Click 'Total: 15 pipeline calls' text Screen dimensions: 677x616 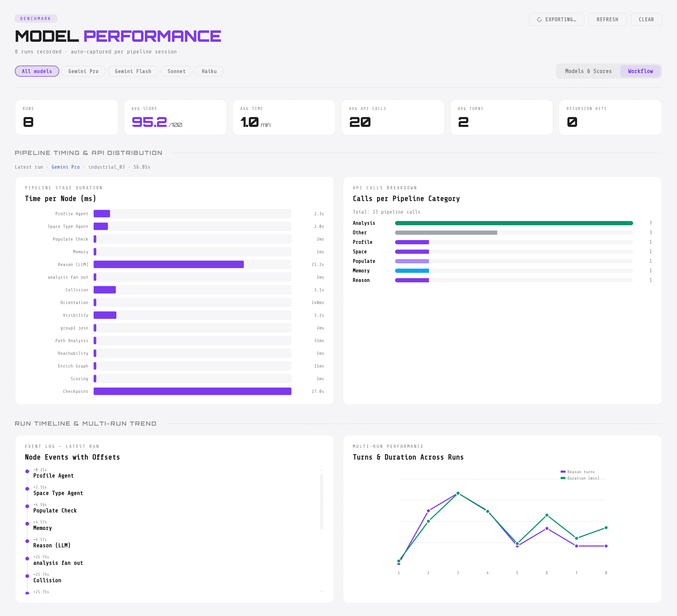386,212
